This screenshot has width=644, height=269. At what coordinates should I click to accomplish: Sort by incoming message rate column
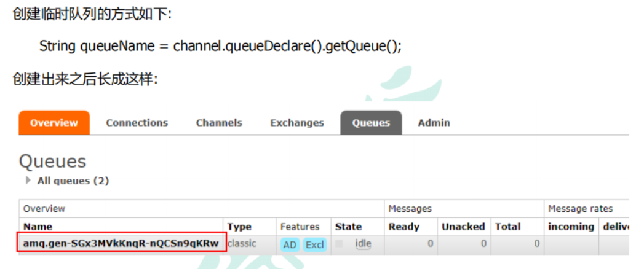[571, 227]
